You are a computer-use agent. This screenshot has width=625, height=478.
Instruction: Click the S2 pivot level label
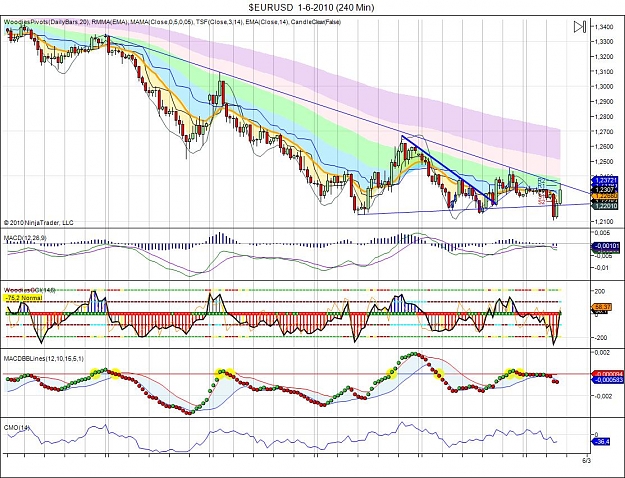(541, 201)
